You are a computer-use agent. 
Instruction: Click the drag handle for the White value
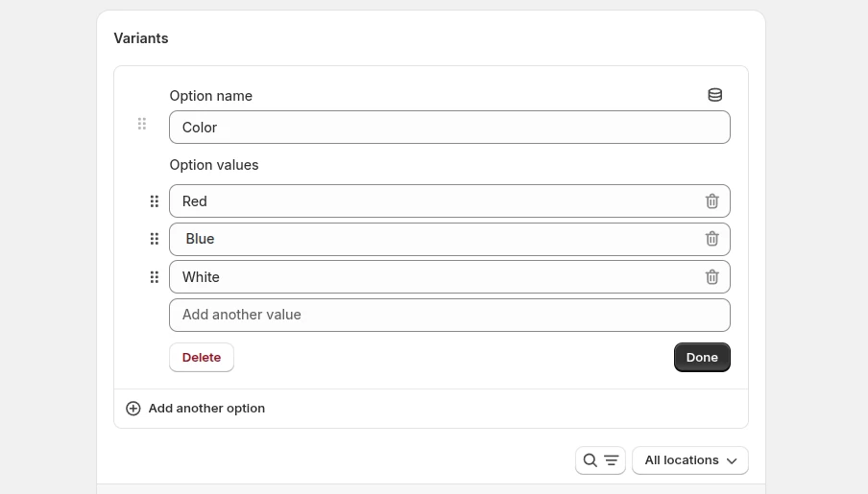155,277
